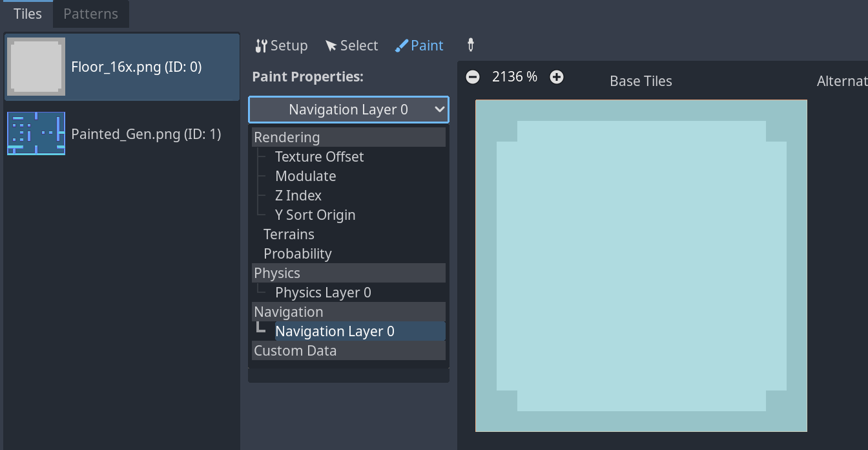Click the Floor_16x.png thumbnail
Viewport: 868px width, 450px height.
point(36,67)
